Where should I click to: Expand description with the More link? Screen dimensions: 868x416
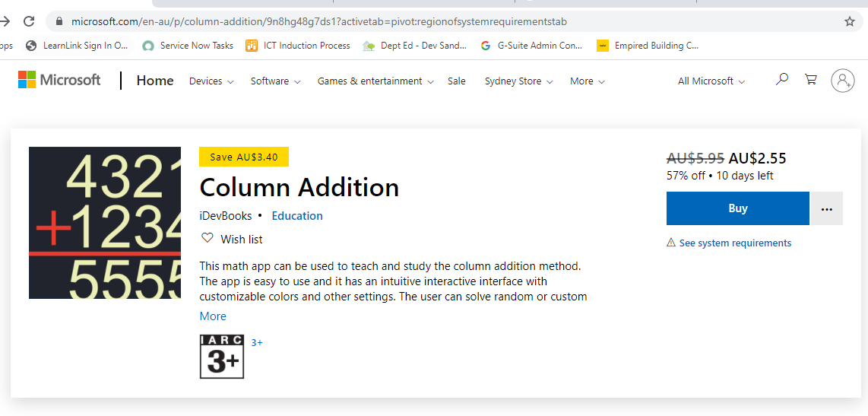(x=213, y=316)
